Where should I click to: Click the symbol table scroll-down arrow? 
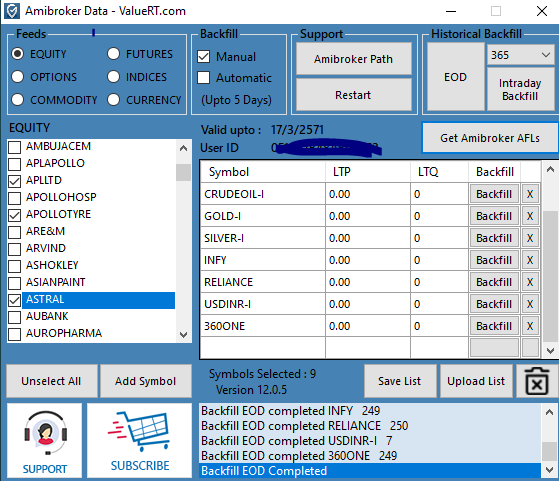[550, 351]
